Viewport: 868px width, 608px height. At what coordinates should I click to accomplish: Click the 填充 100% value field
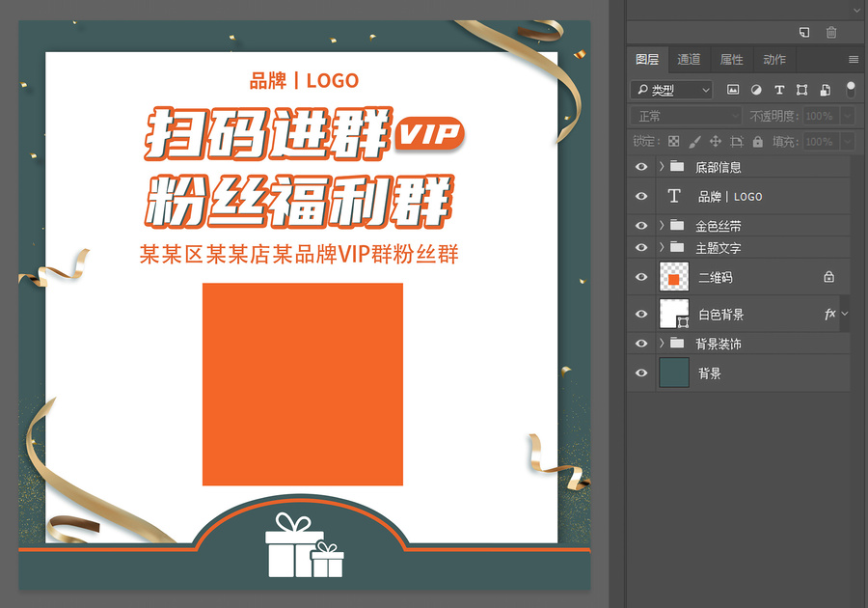tap(821, 142)
